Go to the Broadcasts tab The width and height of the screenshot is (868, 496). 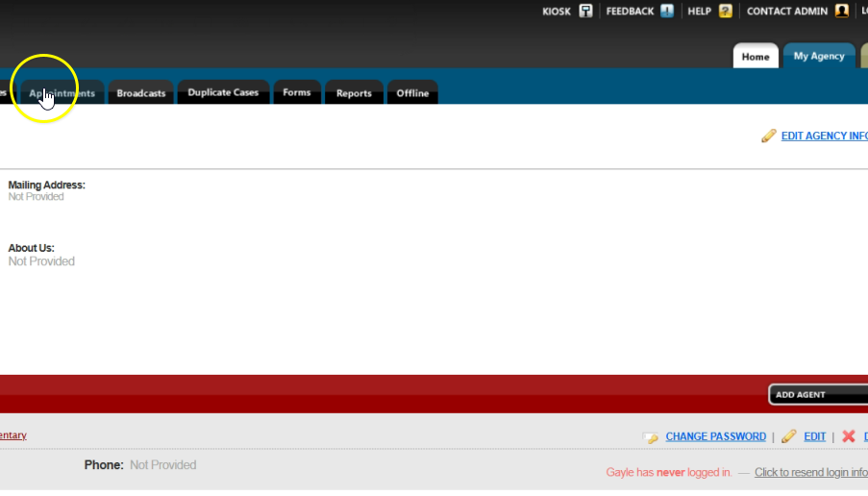coord(140,93)
